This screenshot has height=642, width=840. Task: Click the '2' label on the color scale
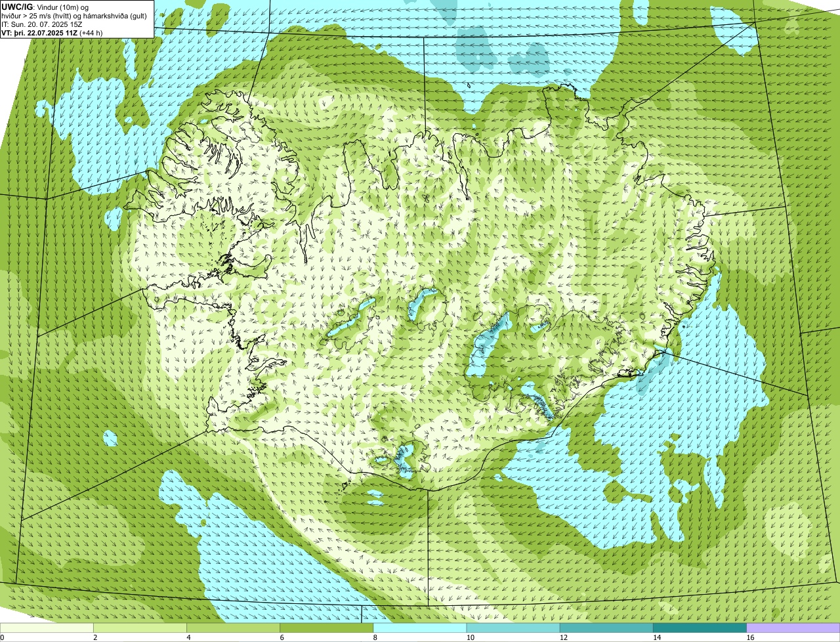(x=95, y=637)
